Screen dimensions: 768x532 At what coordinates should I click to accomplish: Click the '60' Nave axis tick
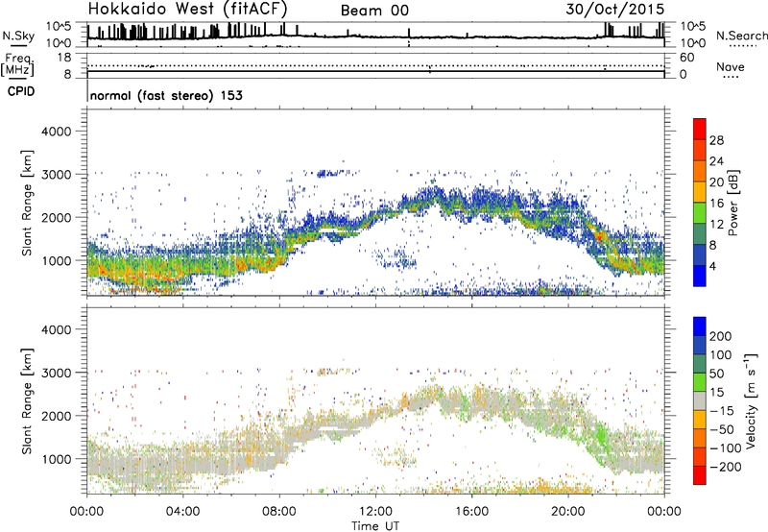point(687,58)
